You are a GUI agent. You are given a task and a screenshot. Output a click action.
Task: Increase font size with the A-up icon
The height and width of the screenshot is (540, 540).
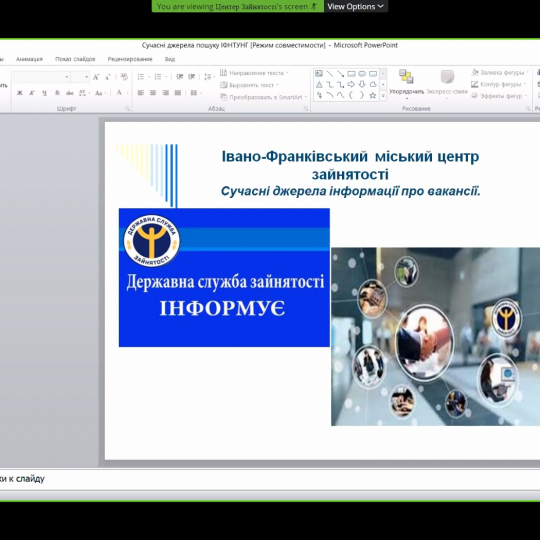click(x=96, y=77)
